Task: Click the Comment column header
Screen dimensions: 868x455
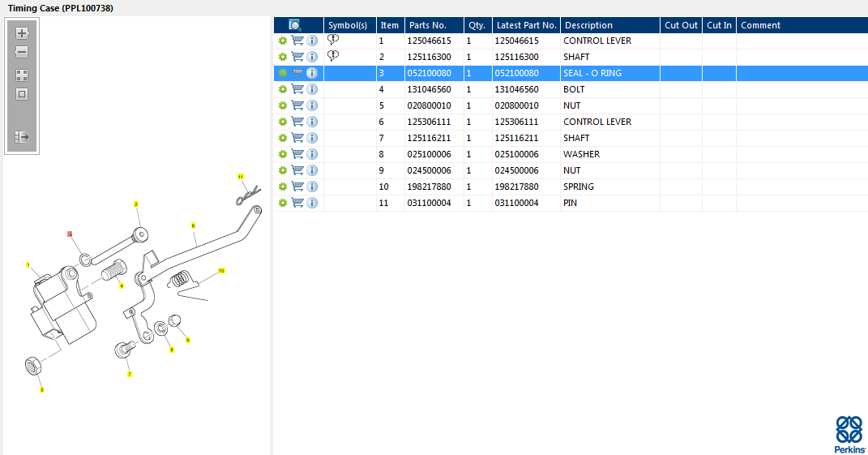Action: [802, 25]
